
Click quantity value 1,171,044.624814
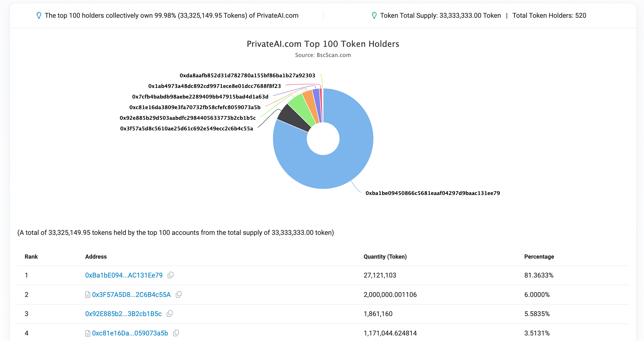point(390,333)
